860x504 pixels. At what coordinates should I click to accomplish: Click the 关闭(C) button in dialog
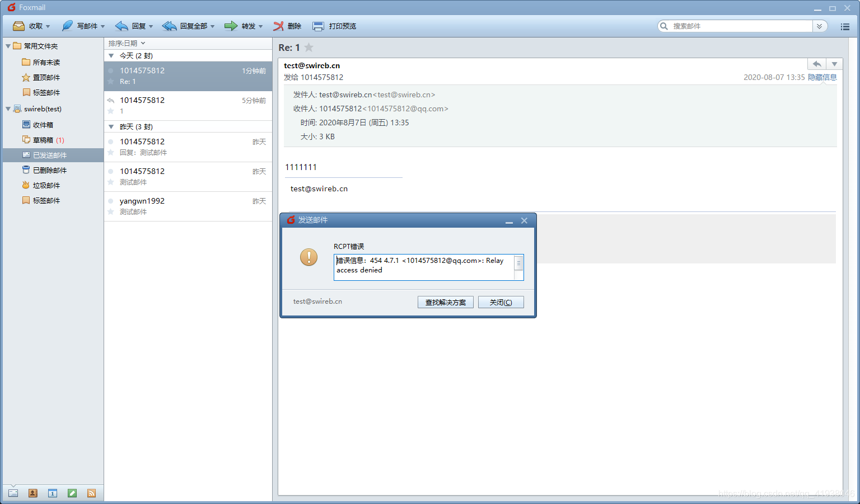tap(501, 302)
